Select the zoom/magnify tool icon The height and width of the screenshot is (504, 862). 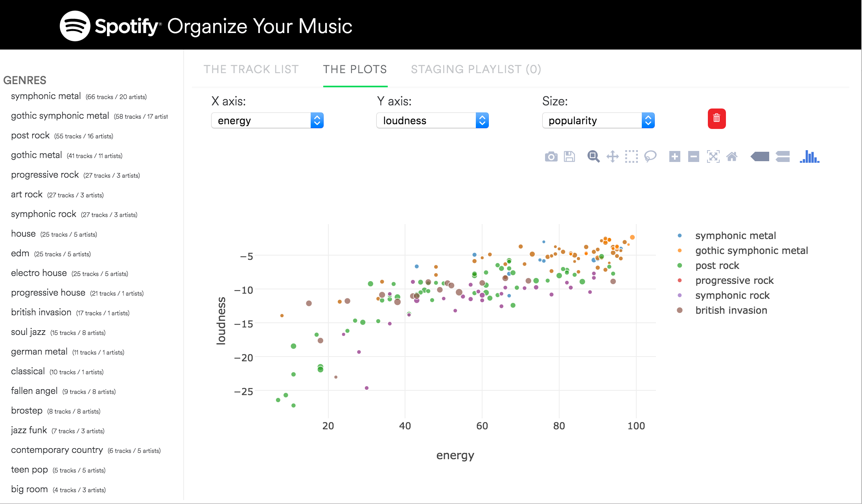click(593, 157)
